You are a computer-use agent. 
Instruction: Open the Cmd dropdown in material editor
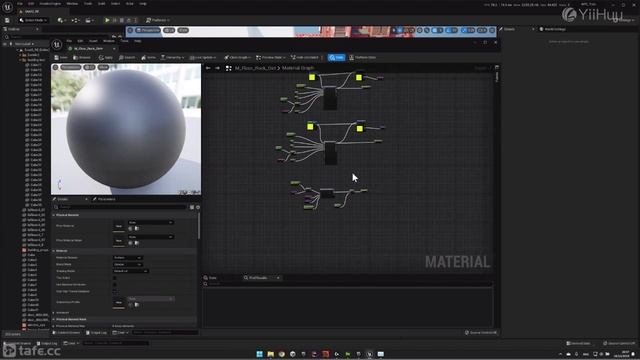(x=120, y=333)
